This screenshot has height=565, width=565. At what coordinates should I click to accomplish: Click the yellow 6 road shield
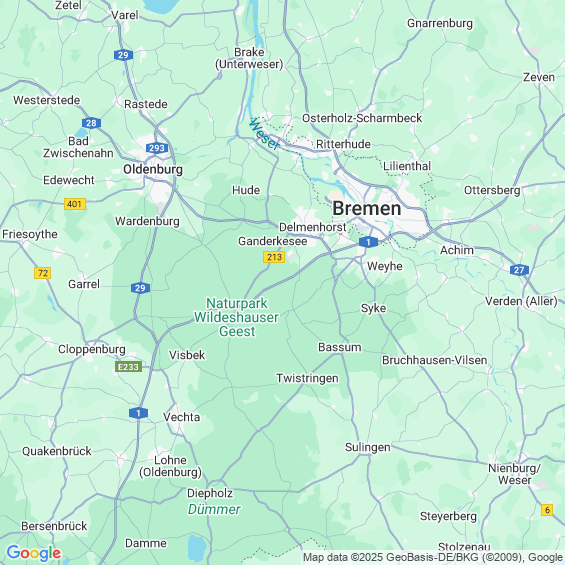pyautogui.click(x=547, y=510)
